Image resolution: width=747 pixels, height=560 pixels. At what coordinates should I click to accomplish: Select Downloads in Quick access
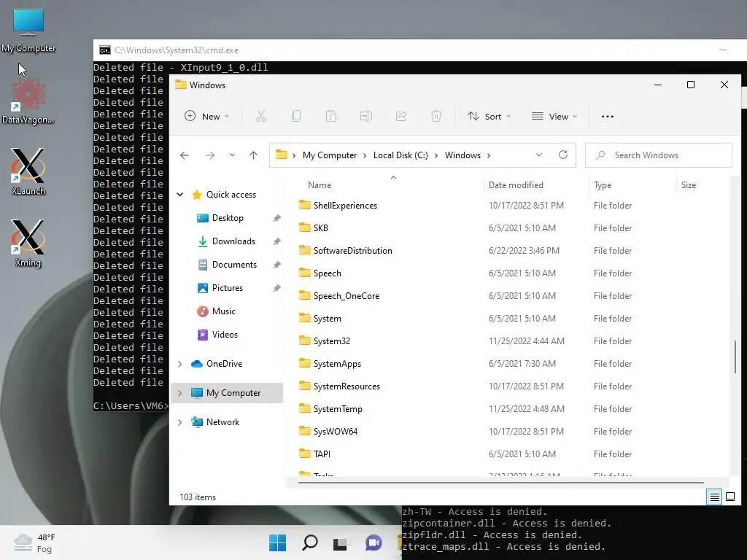234,241
